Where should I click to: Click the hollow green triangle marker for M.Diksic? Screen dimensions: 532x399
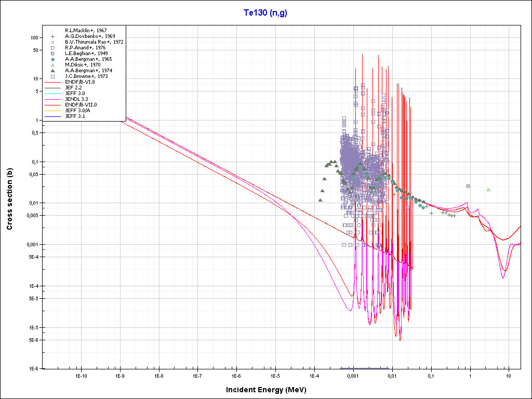click(x=53, y=65)
